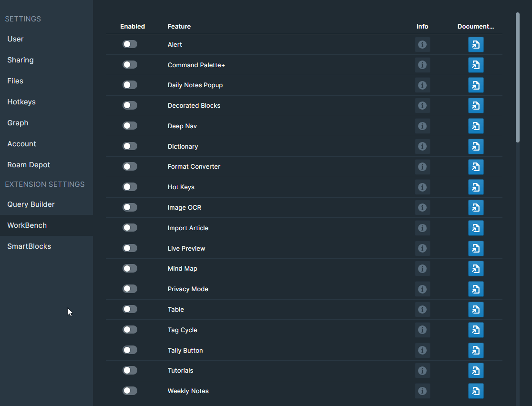Click the info icon for Tally Button
This screenshot has width=532, height=406.
pyautogui.click(x=422, y=350)
